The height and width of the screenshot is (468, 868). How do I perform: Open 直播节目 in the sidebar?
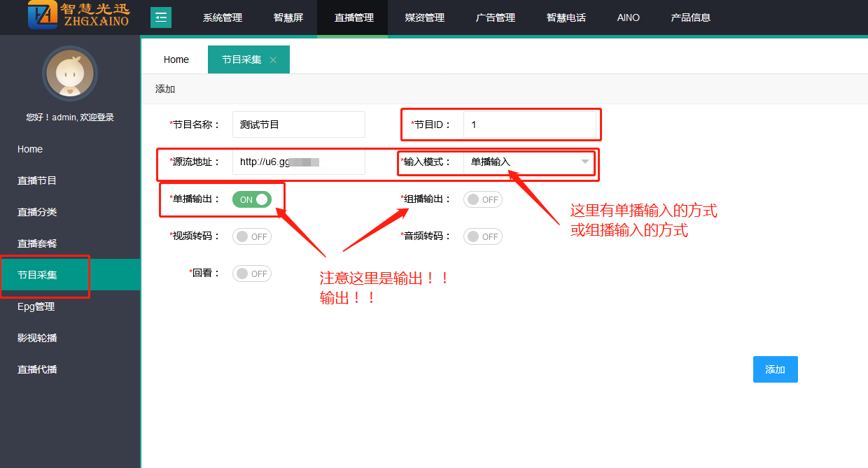pos(37,180)
